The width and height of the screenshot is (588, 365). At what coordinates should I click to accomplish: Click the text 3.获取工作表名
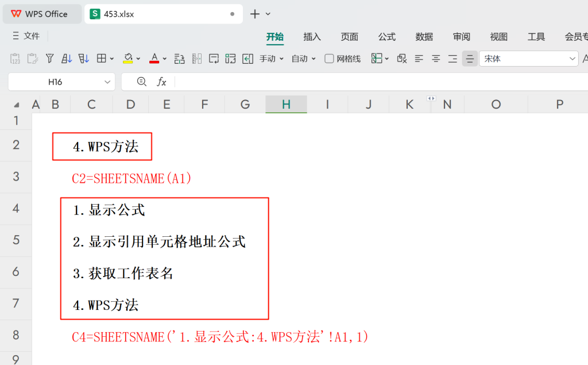pyautogui.click(x=123, y=274)
